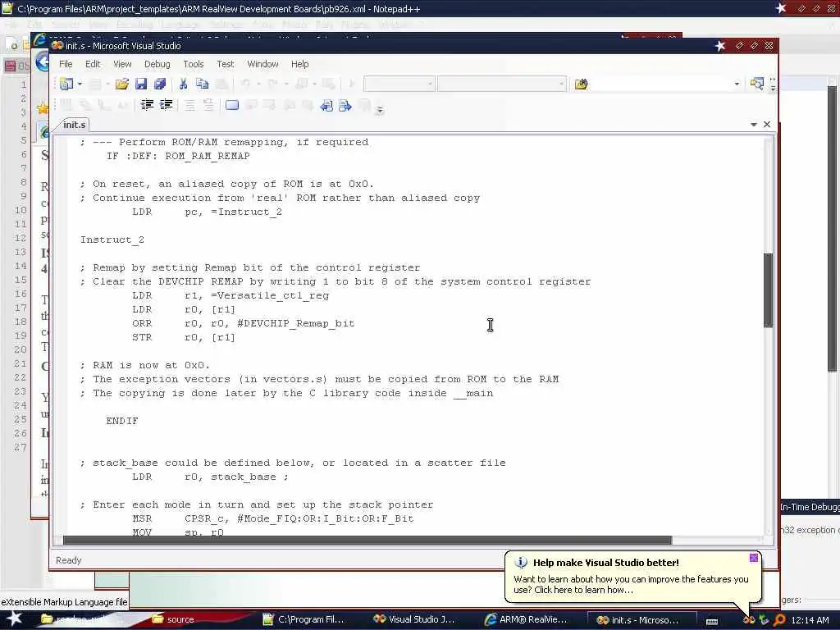Click the 'Instruct_2' label line in code
Image resolution: width=840 pixels, height=630 pixels.
click(112, 240)
